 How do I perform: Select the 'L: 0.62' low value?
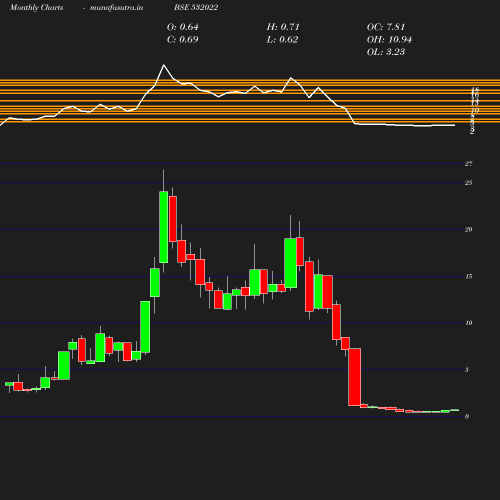click(282, 39)
